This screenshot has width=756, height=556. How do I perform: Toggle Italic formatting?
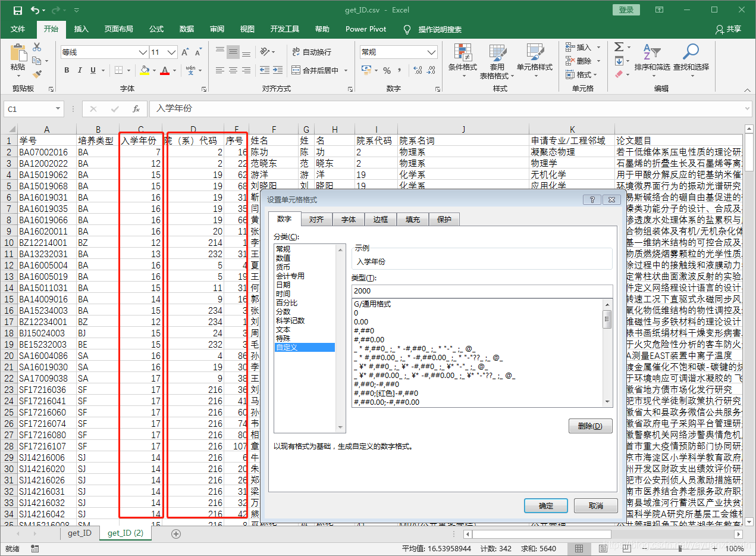point(80,70)
